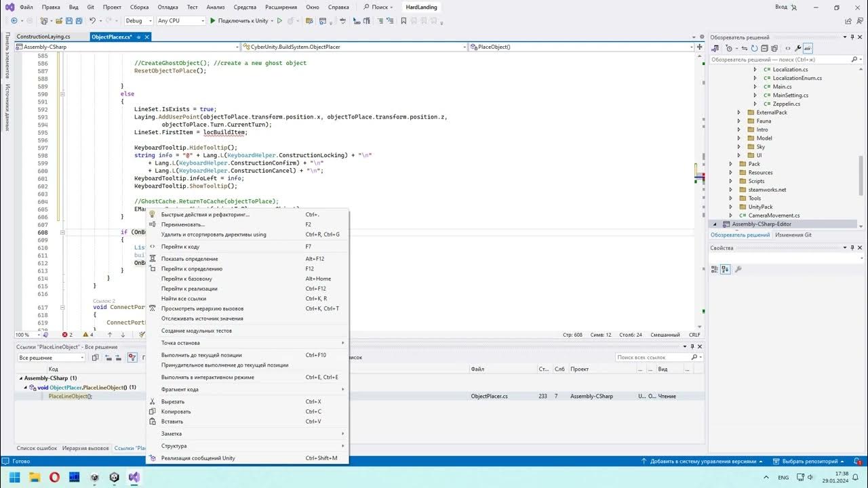Open Иерархия вызовов bottom tab

coord(85,448)
